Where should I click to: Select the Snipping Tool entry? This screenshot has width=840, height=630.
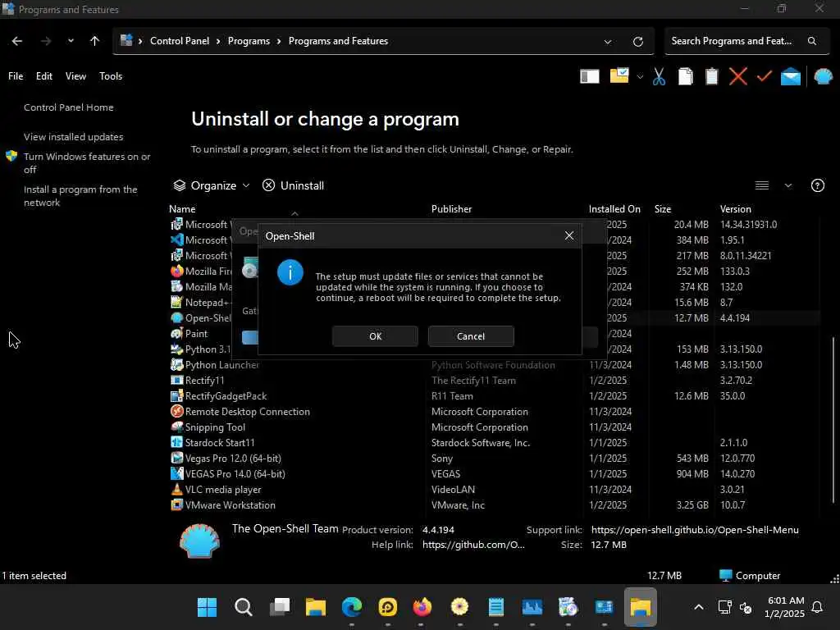pos(494,427)
